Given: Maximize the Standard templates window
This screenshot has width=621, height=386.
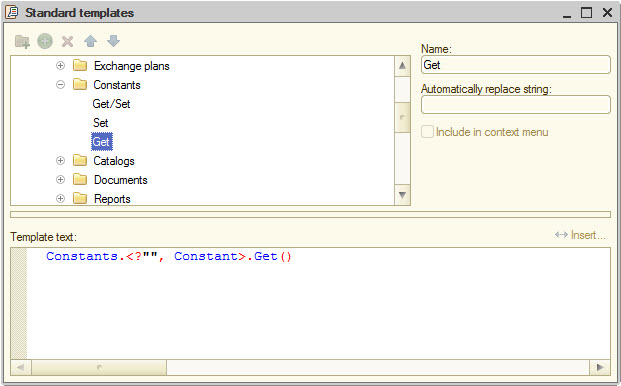Looking at the screenshot, I should tap(587, 13).
